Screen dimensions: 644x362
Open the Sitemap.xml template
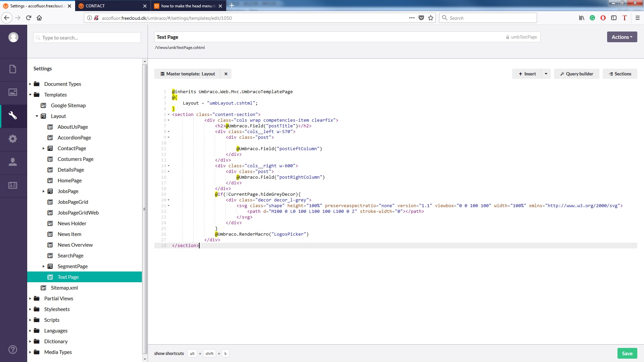pos(64,288)
